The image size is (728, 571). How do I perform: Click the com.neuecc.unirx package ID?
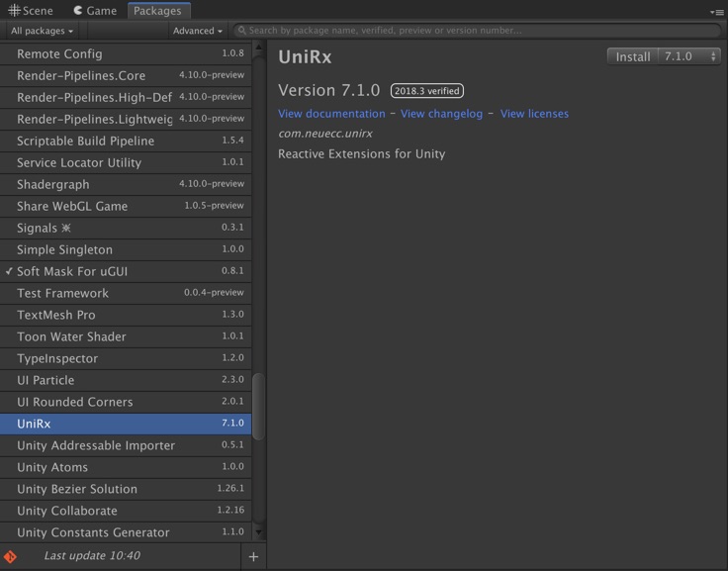(325, 134)
